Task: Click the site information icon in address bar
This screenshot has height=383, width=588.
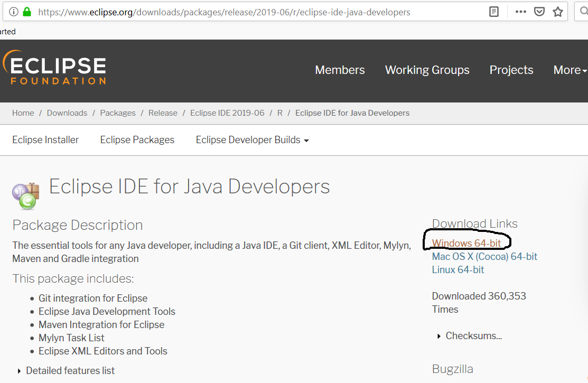Action: pos(14,12)
